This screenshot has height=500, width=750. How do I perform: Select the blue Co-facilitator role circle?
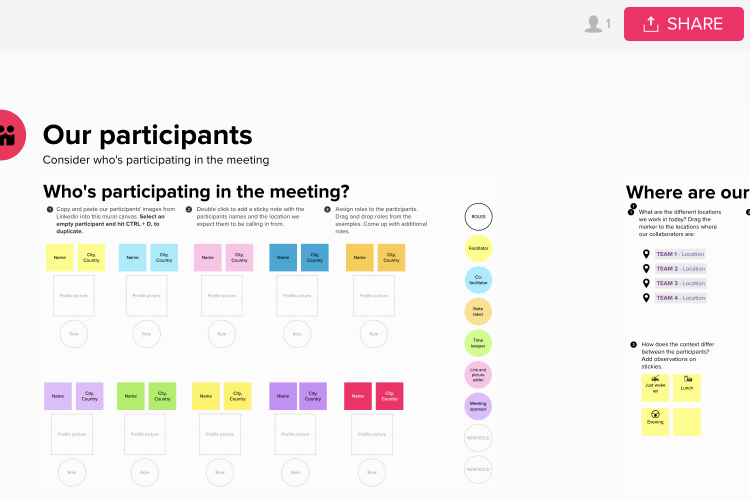(x=479, y=280)
